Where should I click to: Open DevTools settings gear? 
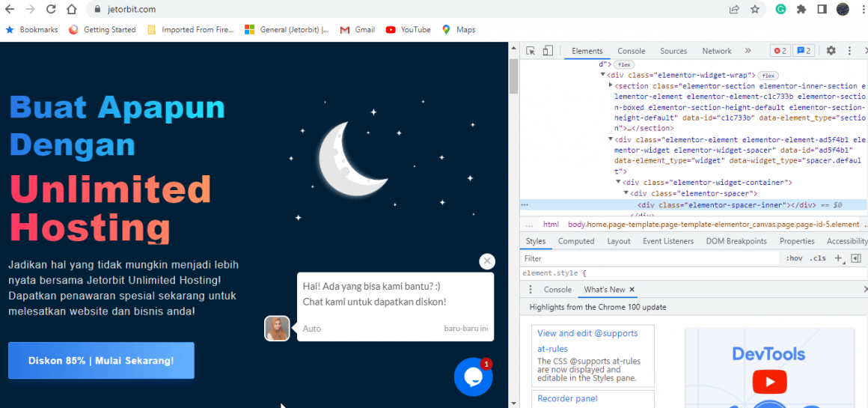click(831, 51)
